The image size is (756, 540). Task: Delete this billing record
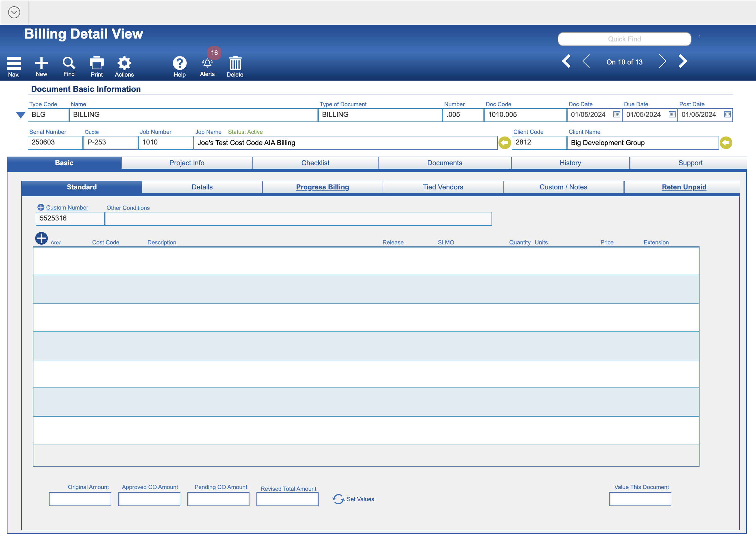[x=235, y=63]
